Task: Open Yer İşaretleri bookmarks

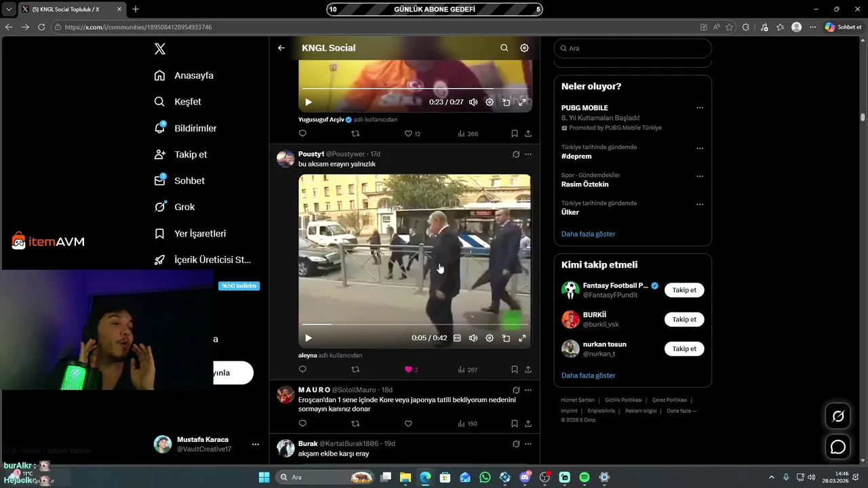Action: 190,233
